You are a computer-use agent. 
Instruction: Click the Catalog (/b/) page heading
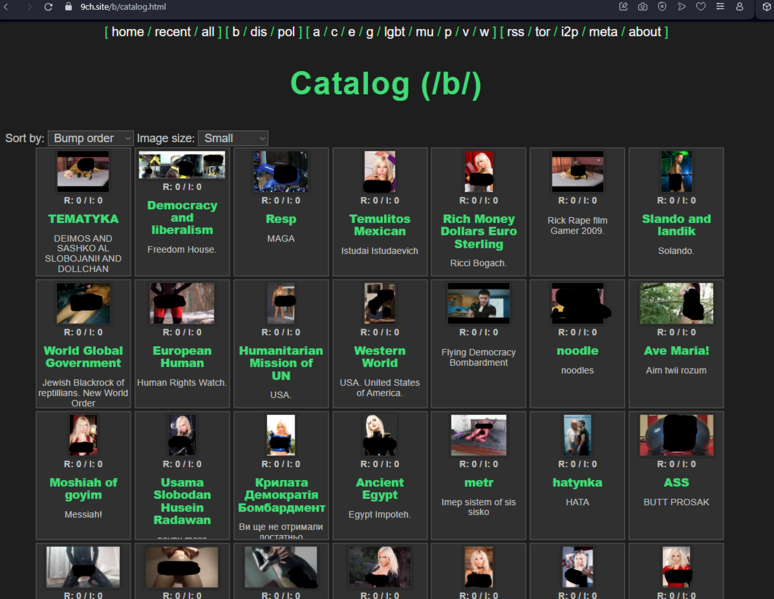[386, 84]
